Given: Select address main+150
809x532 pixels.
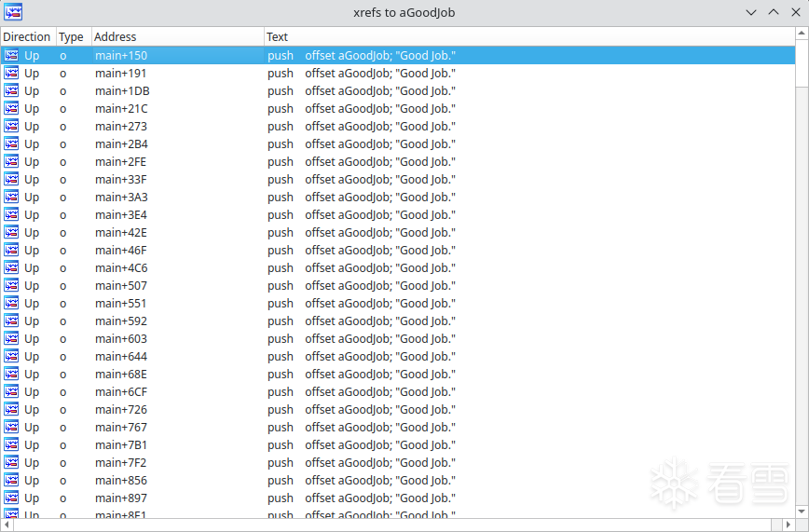Looking at the screenshot, I should [x=121, y=55].
